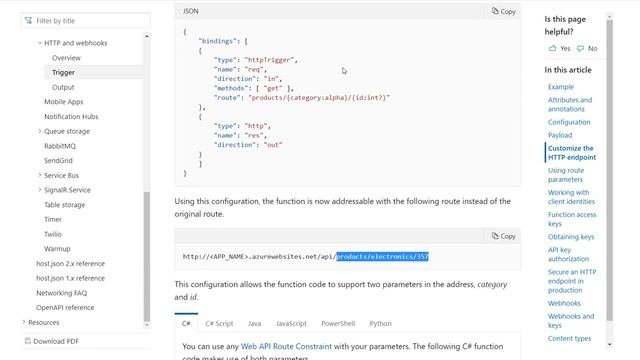This screenshot has width=640, height=360.
Task: Jump to Obtaining keys section
Action: (571, 236)
